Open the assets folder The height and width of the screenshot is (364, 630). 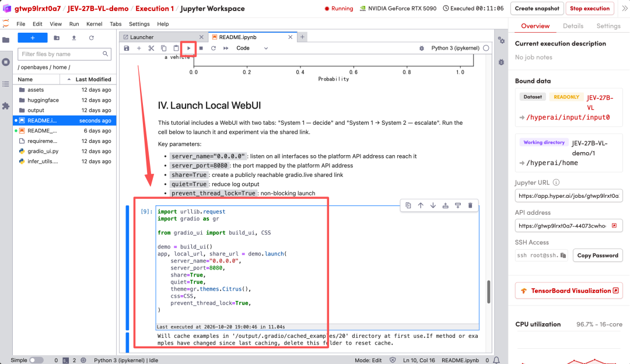[x=65, y=90]
